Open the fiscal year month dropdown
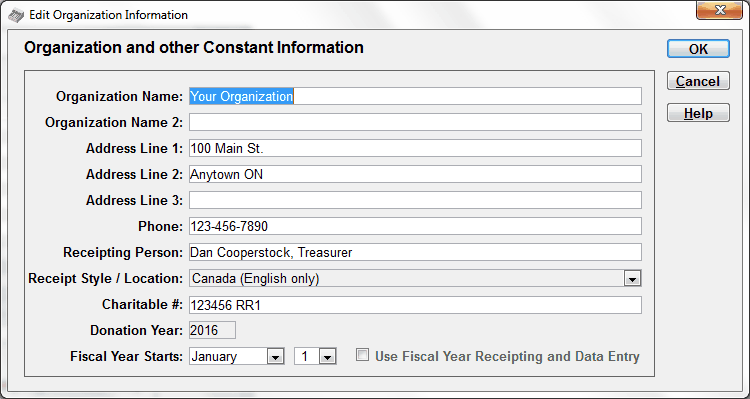This screenshot has width=750, height=399. [x=275, y=356]
